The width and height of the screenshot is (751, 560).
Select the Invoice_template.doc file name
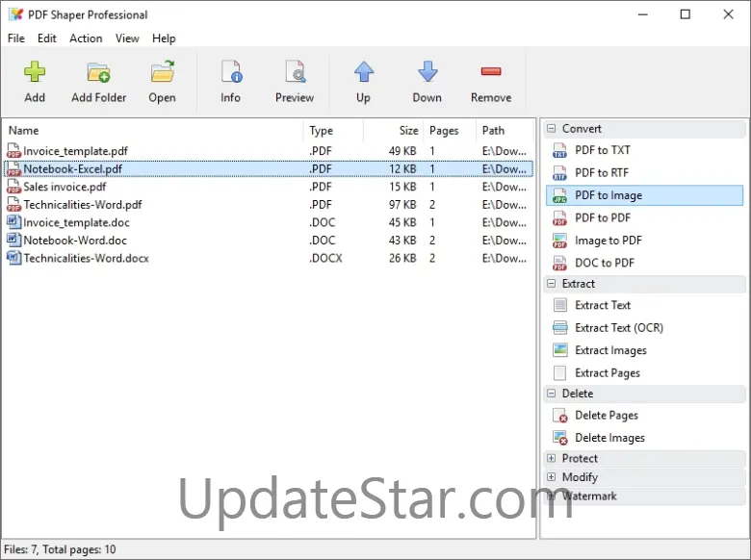coord(76,222)
